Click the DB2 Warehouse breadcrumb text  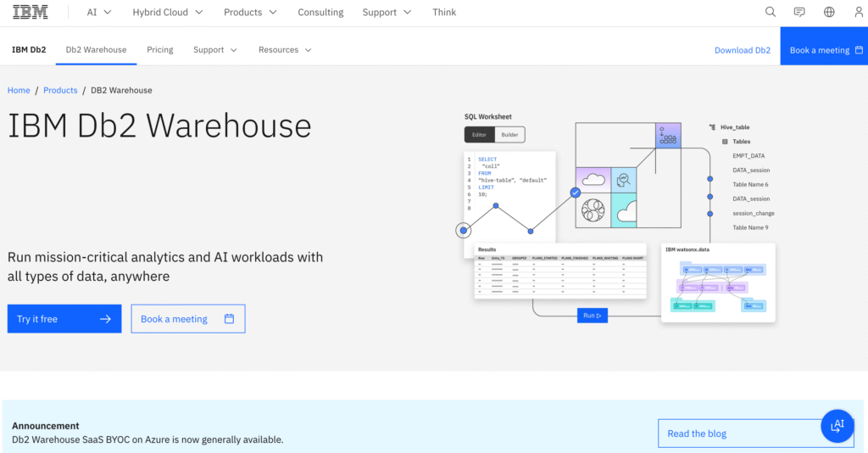[121, 90]
